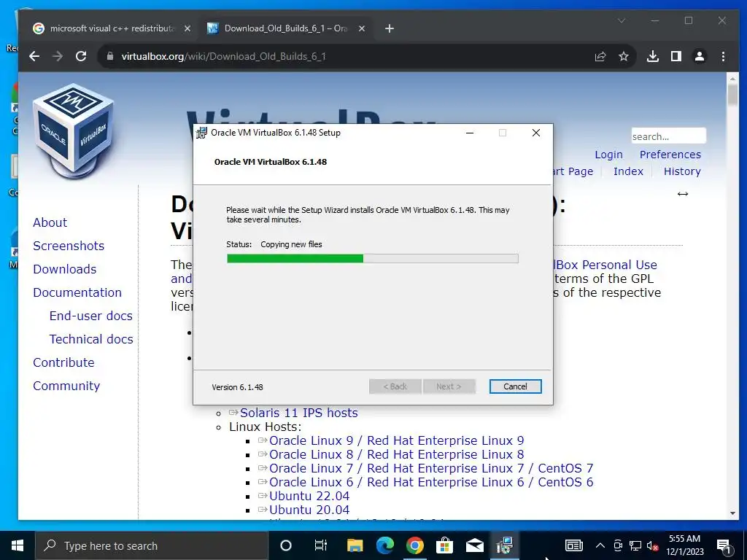Open the Index wiki link

coord(628,171)
